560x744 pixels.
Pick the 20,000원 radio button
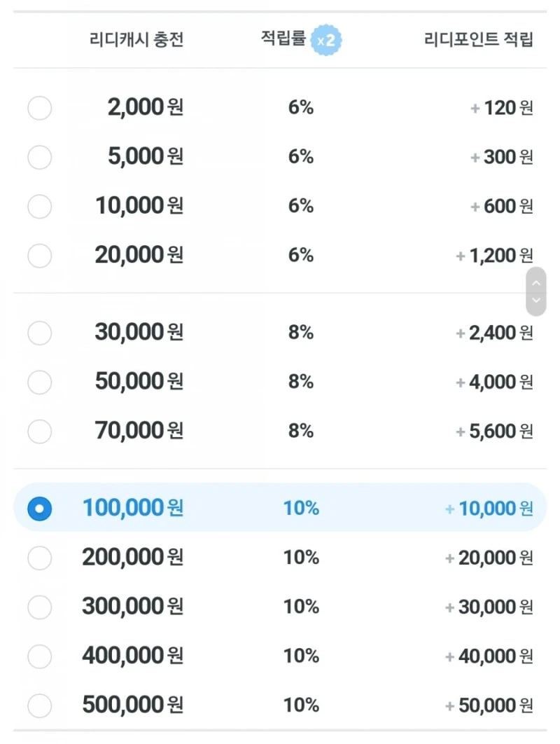click(x=39, y=256)
